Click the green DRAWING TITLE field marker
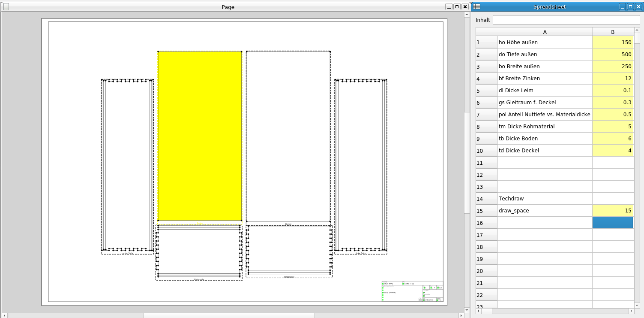The image size is (644, 318). coord(403,284)
